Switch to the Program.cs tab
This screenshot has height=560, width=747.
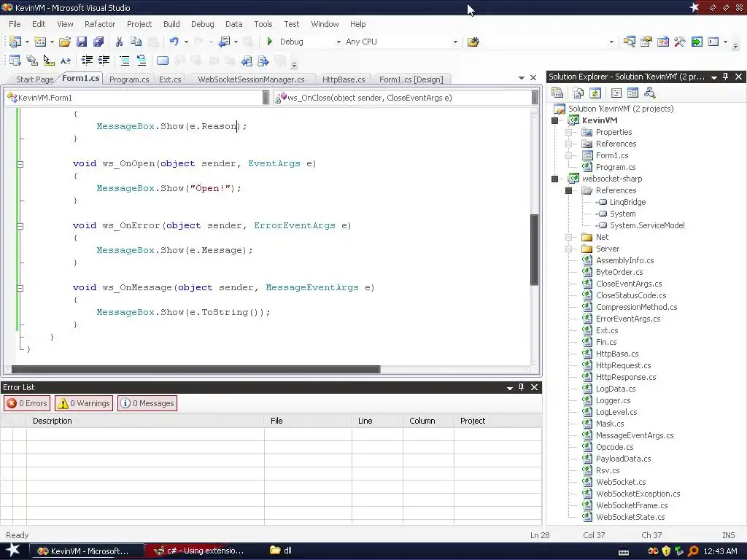[x=129, y=79]
